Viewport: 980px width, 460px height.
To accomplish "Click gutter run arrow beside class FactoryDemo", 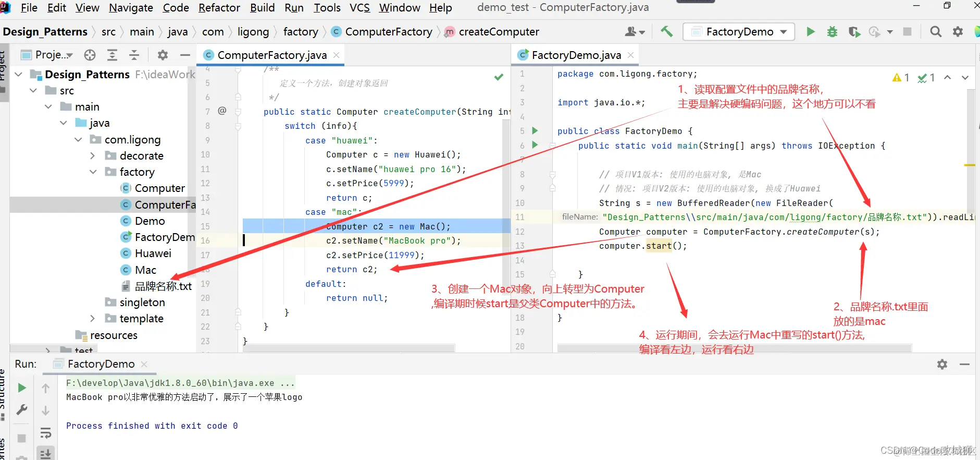I will [535, 130].
